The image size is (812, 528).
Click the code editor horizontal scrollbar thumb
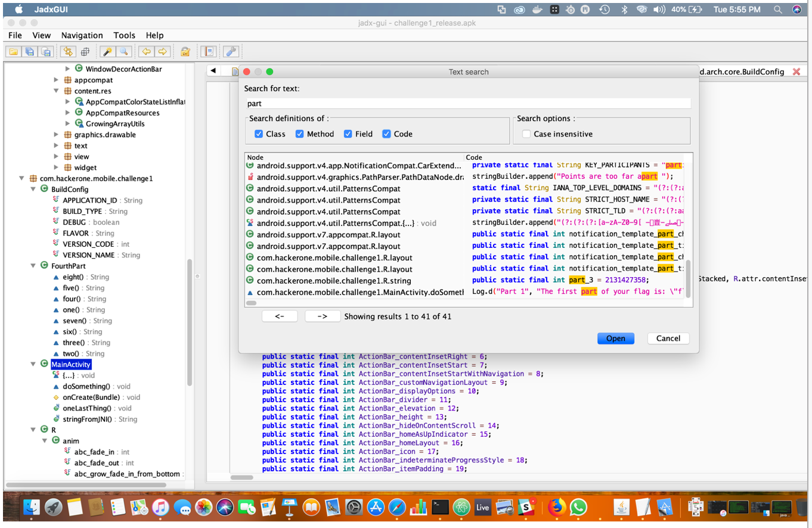(241, 477)
